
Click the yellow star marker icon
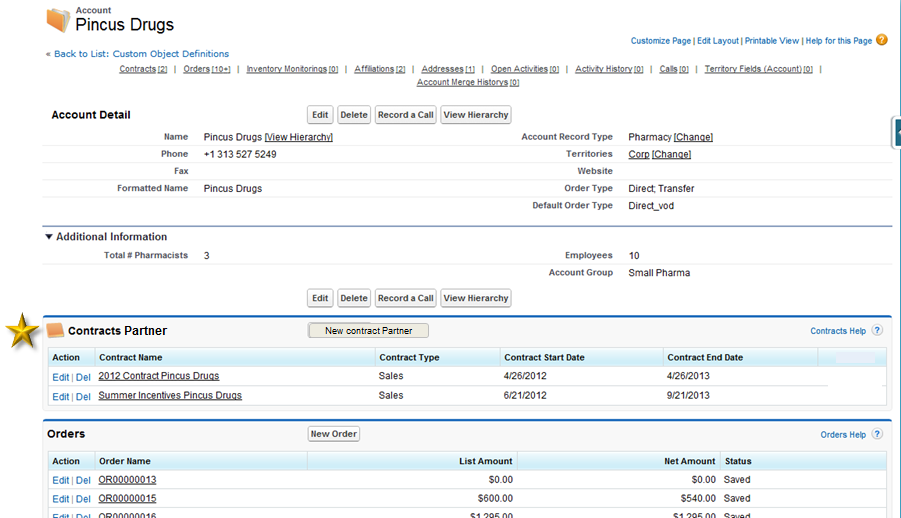click(21, 332)
